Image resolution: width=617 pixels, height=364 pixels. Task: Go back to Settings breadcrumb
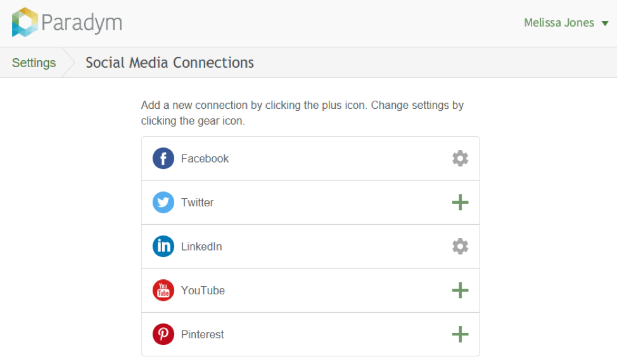coord(34,63)
